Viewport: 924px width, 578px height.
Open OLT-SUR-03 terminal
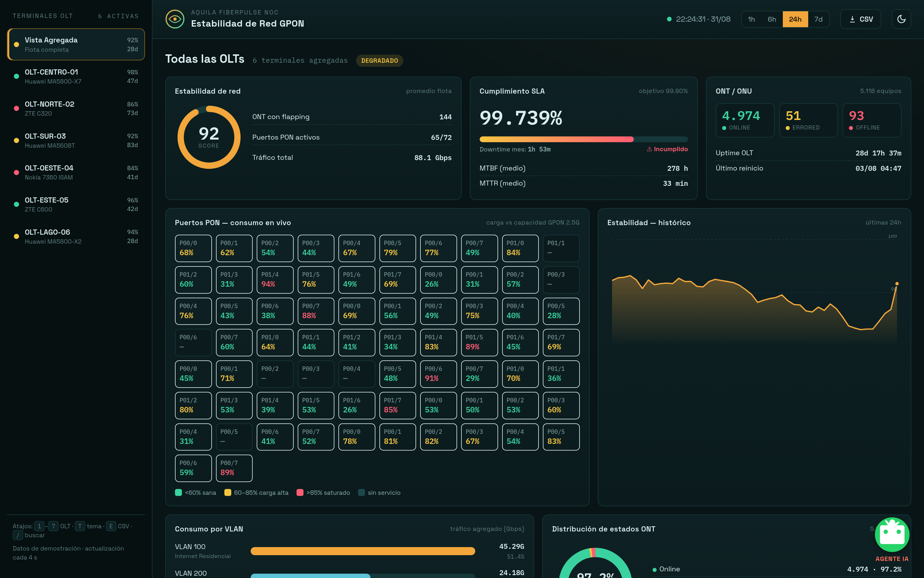[76, 140]
